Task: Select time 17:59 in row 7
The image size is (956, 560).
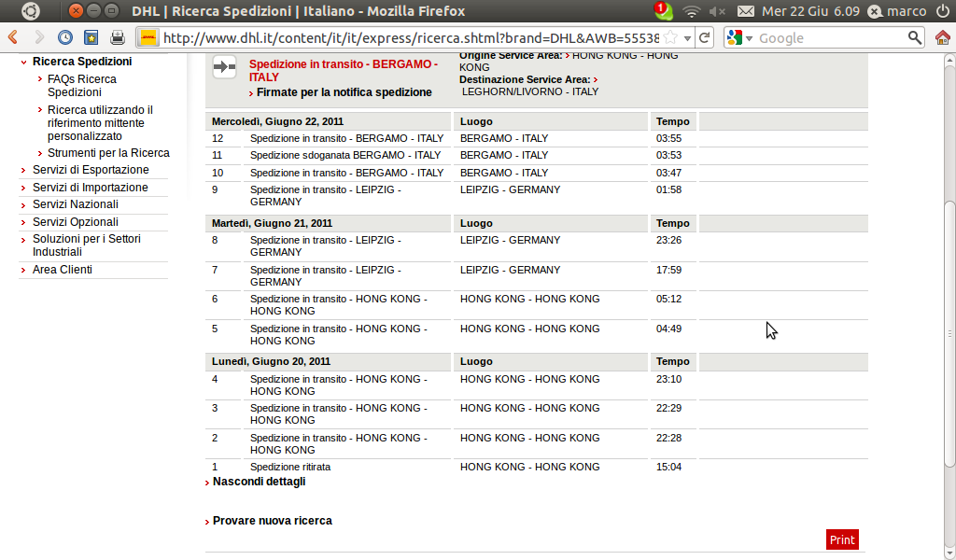Action: [668, 270]
